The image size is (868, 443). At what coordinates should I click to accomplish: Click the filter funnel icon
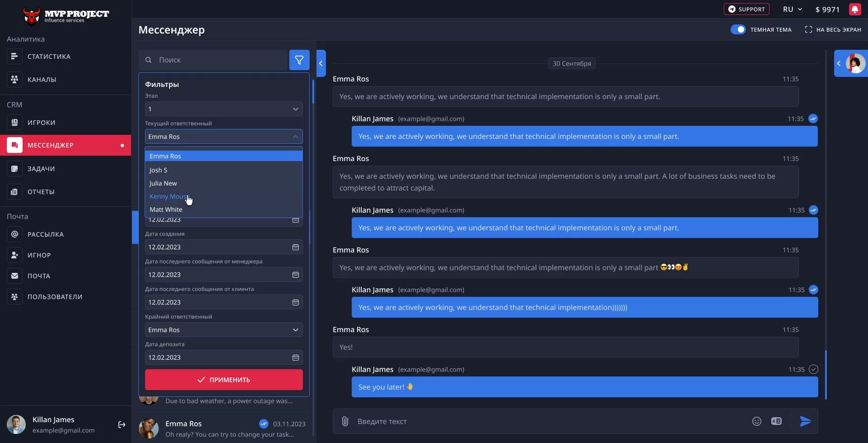pos(299,60)
